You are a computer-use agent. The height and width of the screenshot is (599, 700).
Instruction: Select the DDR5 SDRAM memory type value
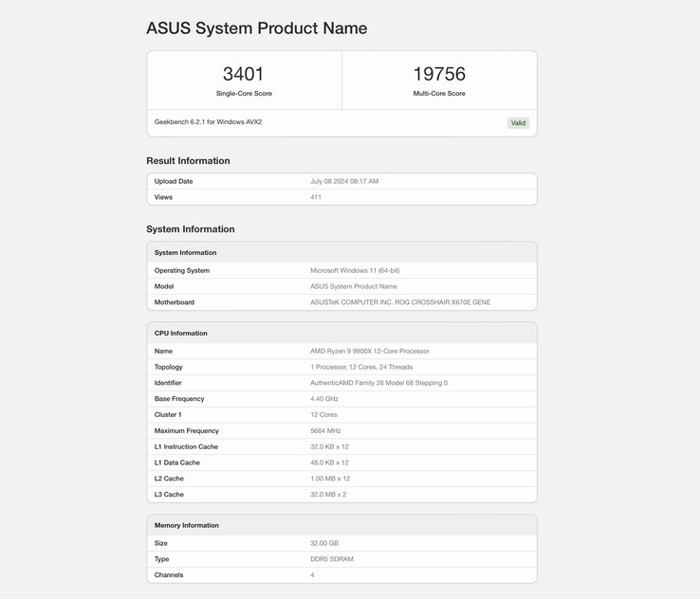pos(332,559)
